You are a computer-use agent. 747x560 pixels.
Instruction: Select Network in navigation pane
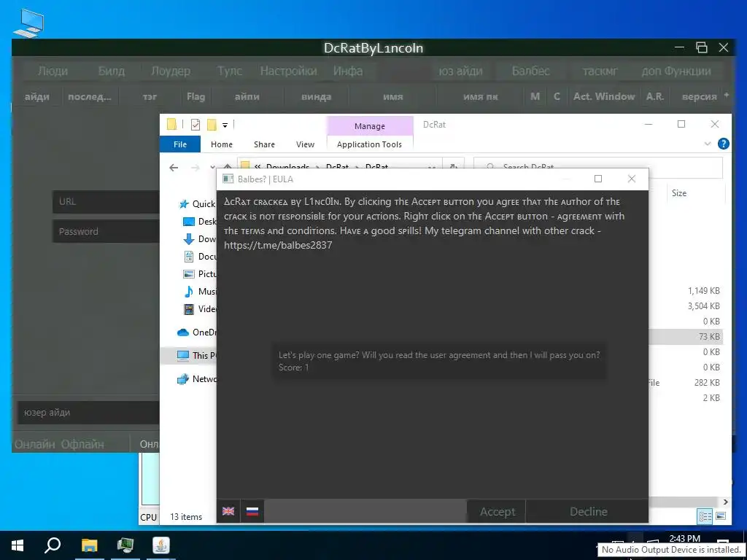coord(197,379)
